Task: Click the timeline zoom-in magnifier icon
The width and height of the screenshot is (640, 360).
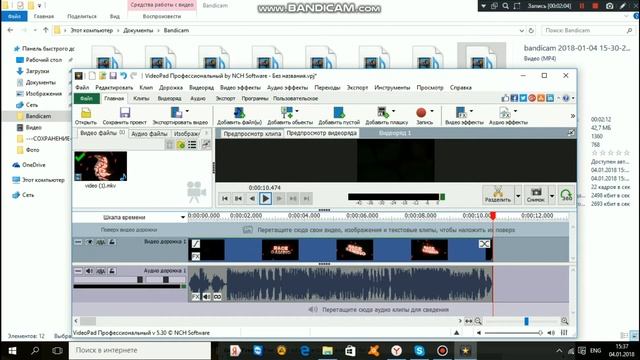Action: [x=564, y=321]
